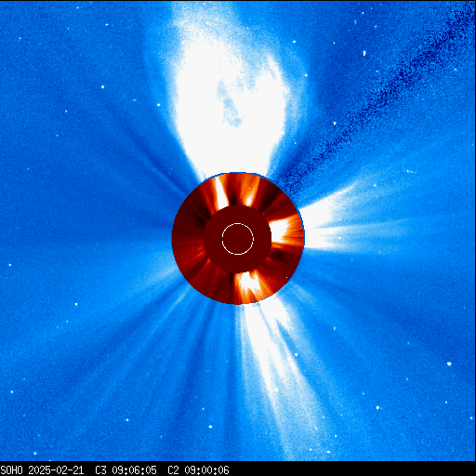Click the narrow white streamer in the C2 field's upper part

point(220,192)
